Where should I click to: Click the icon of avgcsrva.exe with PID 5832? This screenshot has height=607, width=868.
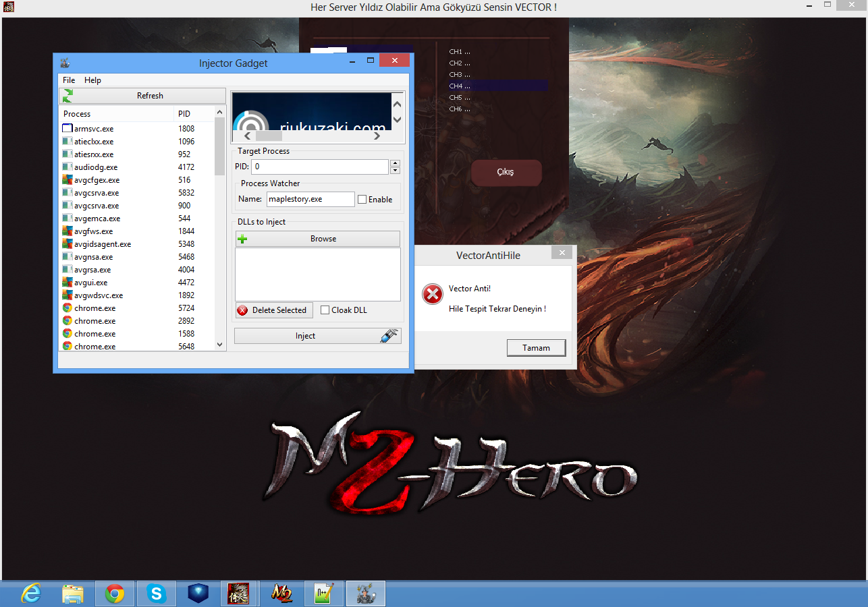67,193
